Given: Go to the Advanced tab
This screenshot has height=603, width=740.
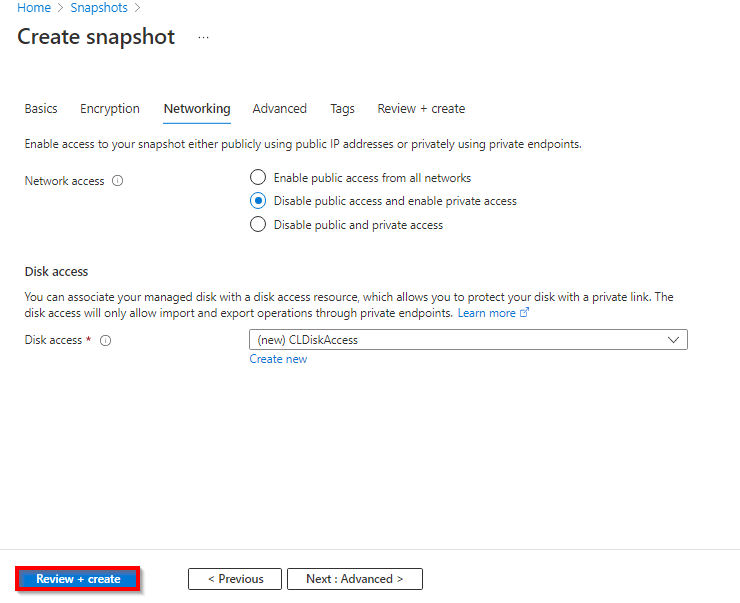Looking at the screenshot, I should pyautogui.click(x=279, y=109).
